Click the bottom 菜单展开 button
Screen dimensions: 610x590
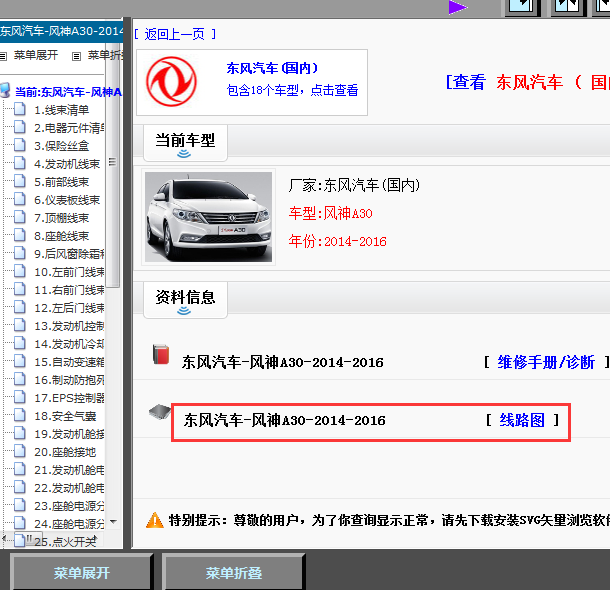point(82,572)
